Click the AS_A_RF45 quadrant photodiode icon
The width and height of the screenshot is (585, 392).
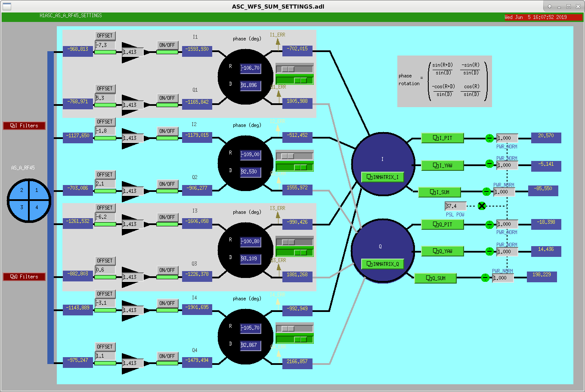[29, 200]
